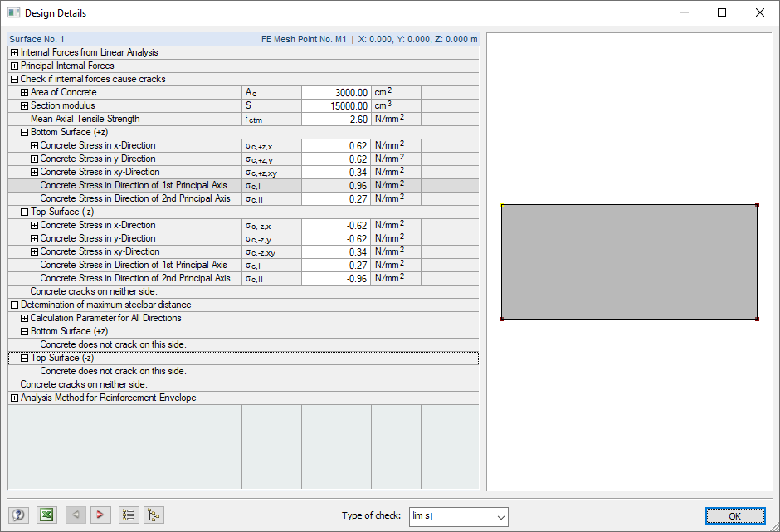Click the tree structure view icon
Image resolution: width=780 pixels, height=532 pixels.
click(154, 515)
